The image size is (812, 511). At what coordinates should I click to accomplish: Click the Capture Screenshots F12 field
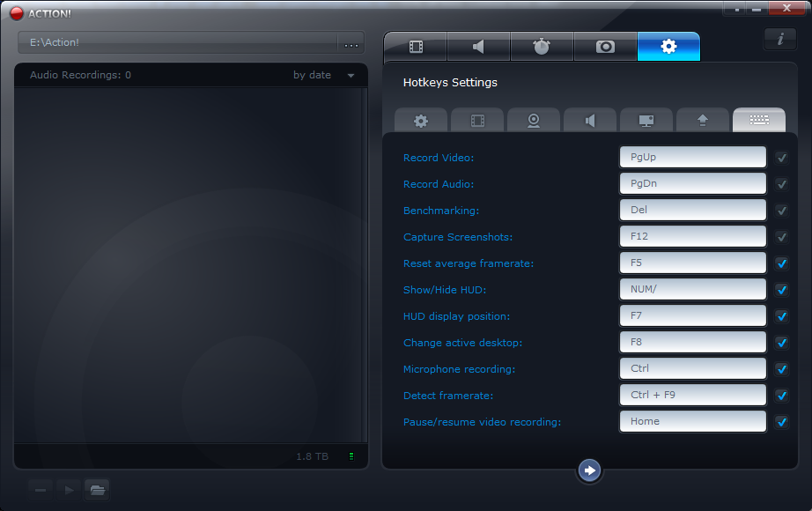692,237
